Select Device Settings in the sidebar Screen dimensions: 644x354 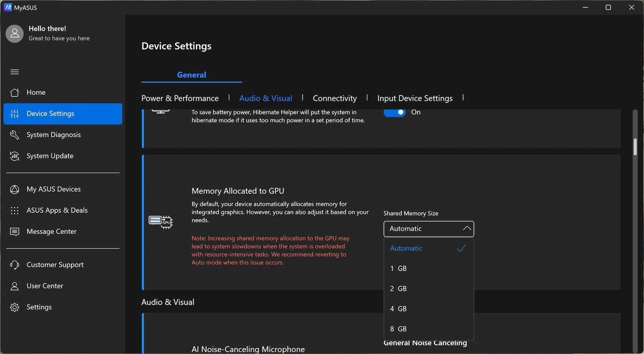click(63, 114)
